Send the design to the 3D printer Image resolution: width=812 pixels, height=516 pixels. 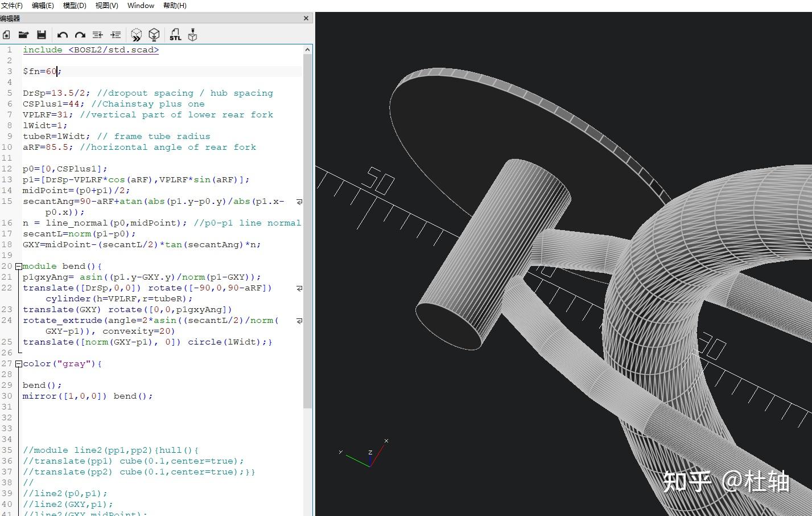pos(193,35)
